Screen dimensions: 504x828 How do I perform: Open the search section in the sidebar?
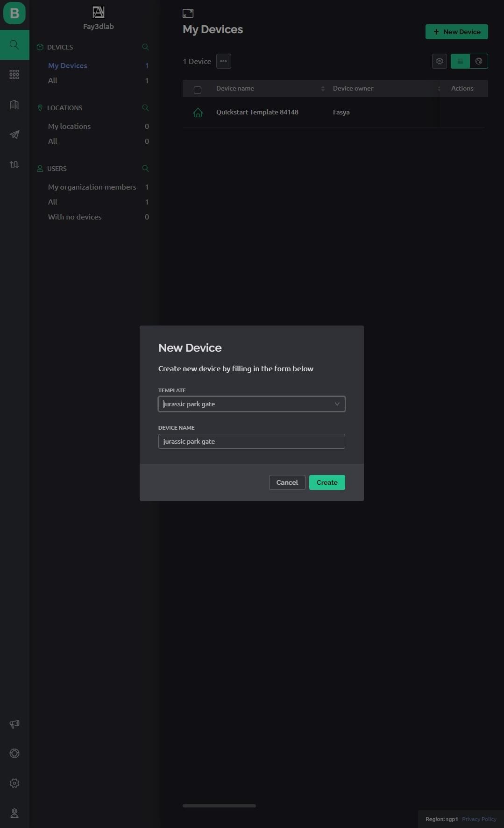click(14, 45)
